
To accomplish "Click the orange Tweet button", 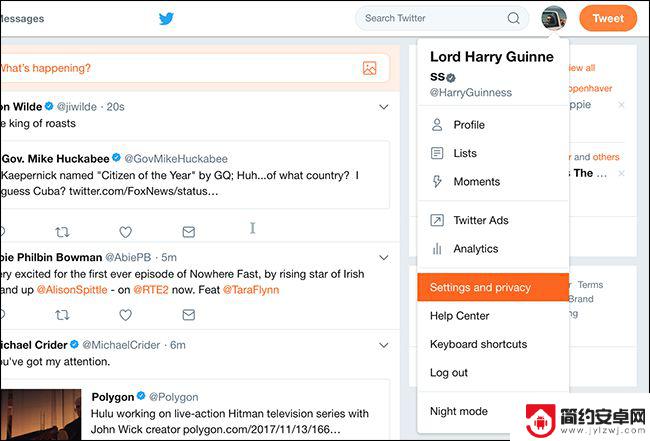I will click(608, 18).
